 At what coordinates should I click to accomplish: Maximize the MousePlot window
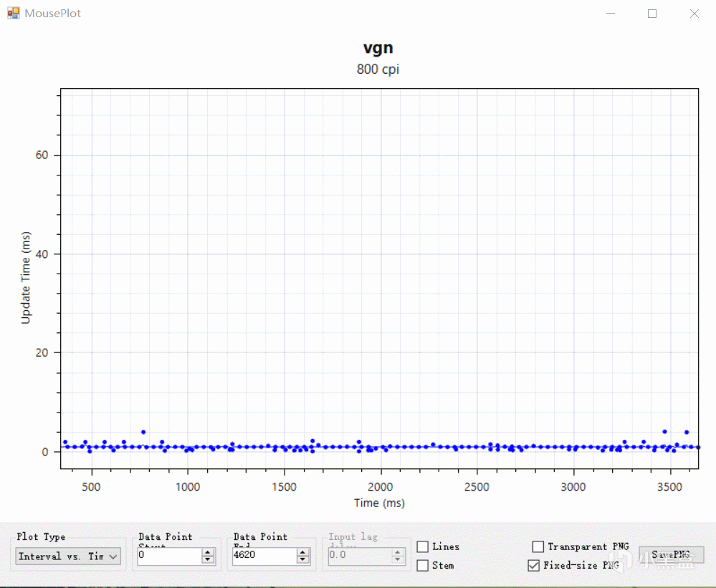pyautogui.click(x=652, y=14)
